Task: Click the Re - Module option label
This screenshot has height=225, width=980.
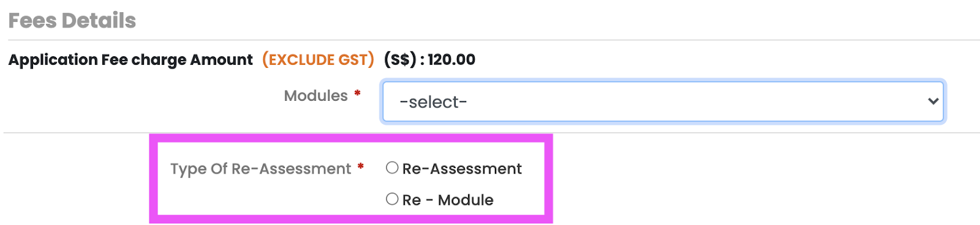Action: 448,200
